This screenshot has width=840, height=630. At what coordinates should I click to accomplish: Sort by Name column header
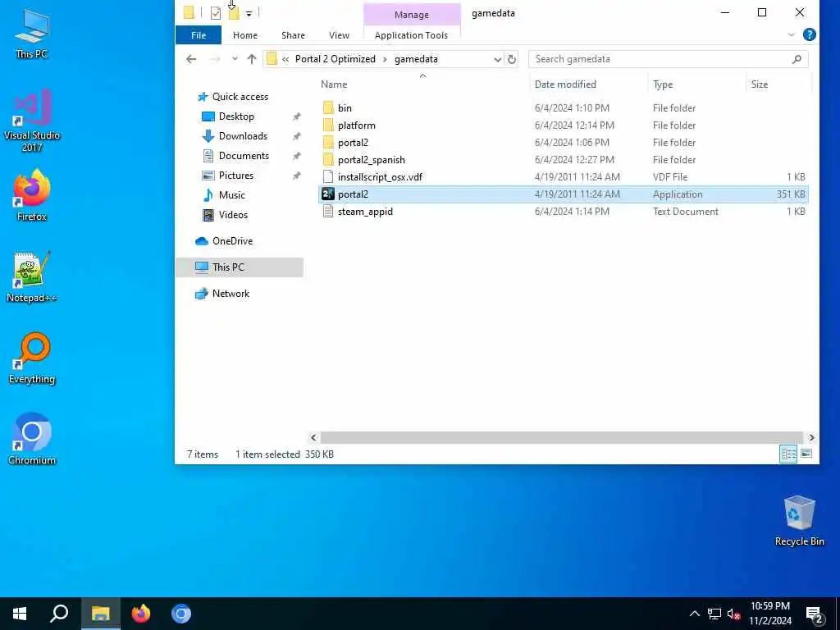(334, 84)
